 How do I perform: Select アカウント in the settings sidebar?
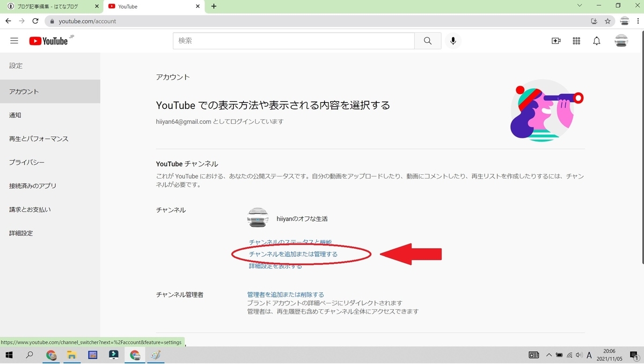(50, 92)
